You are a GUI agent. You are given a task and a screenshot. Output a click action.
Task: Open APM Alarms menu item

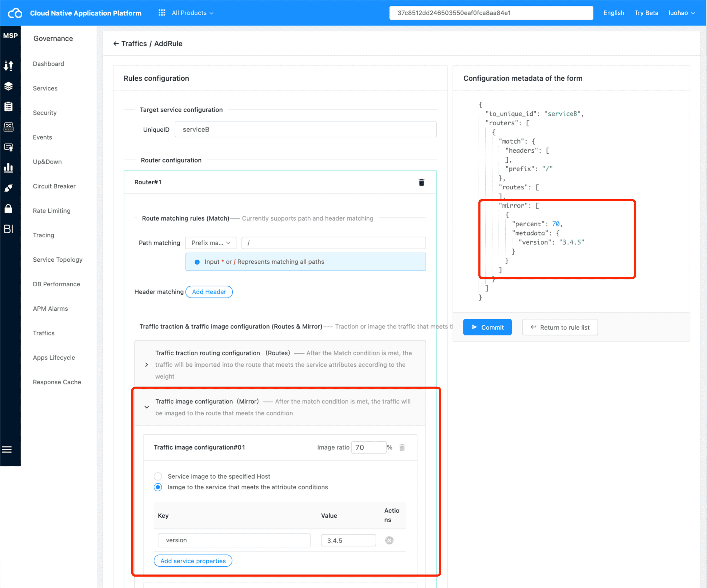click(50, 309)
